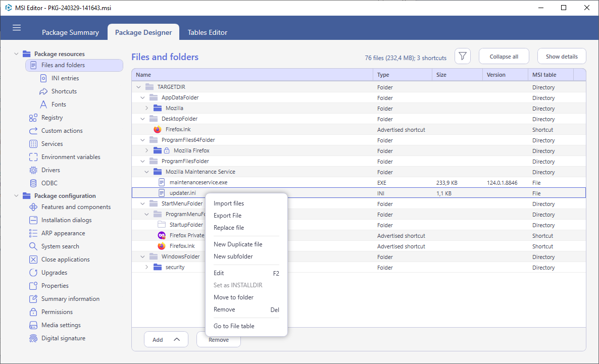Click the ODBC database icon
The height and width of the screenshot is (364, 599).
coord(33,183)
